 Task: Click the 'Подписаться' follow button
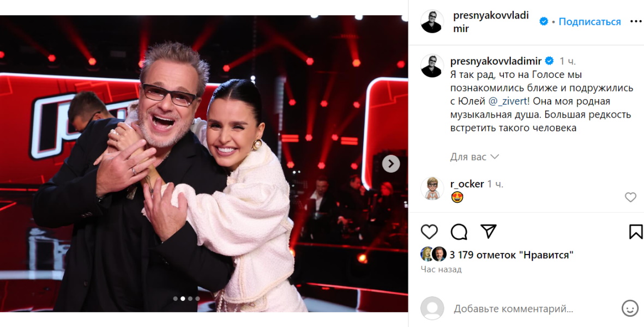(590, 22)
